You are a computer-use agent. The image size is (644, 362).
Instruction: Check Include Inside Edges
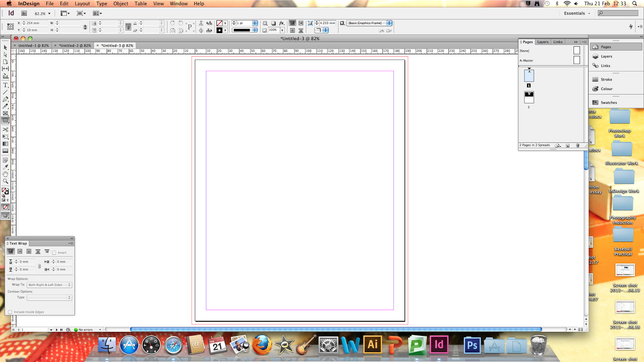pyautogui.click(x=10, y=312)
